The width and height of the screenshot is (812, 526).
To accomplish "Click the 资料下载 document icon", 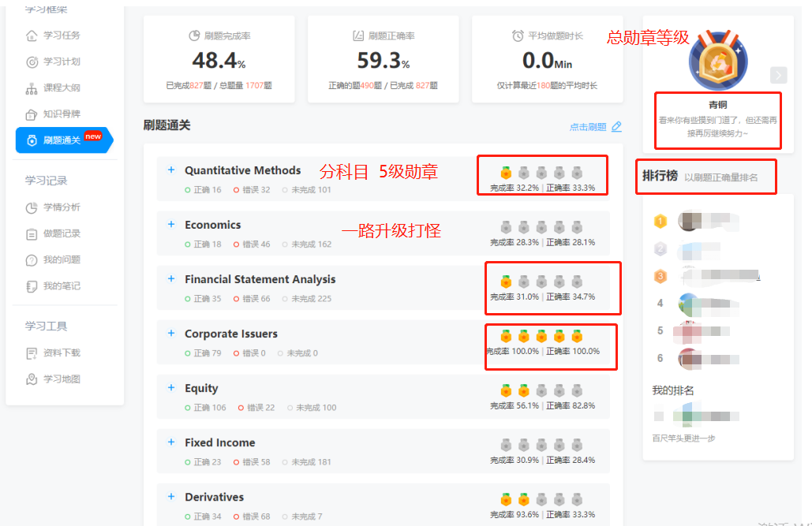I will pos(32,353).
